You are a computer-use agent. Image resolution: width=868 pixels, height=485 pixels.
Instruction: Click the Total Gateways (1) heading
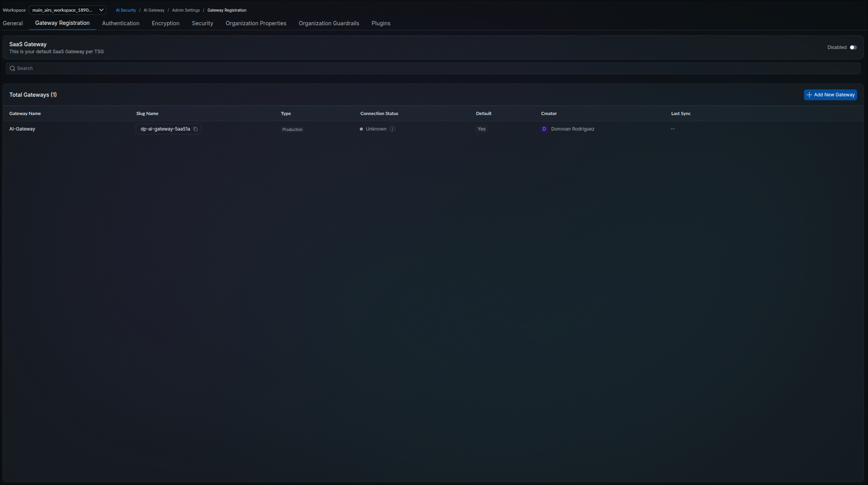(x=33, y=95)
